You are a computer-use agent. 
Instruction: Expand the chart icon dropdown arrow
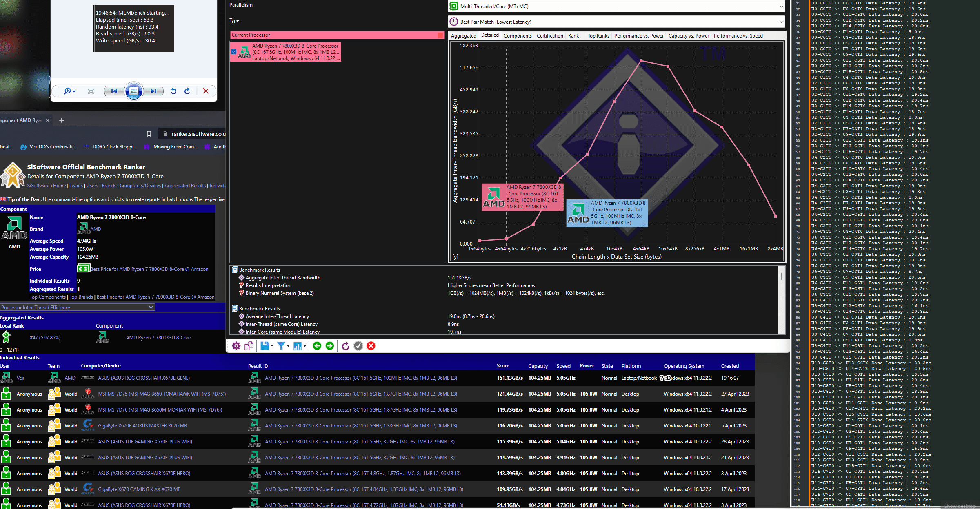[x=304, y=346]
